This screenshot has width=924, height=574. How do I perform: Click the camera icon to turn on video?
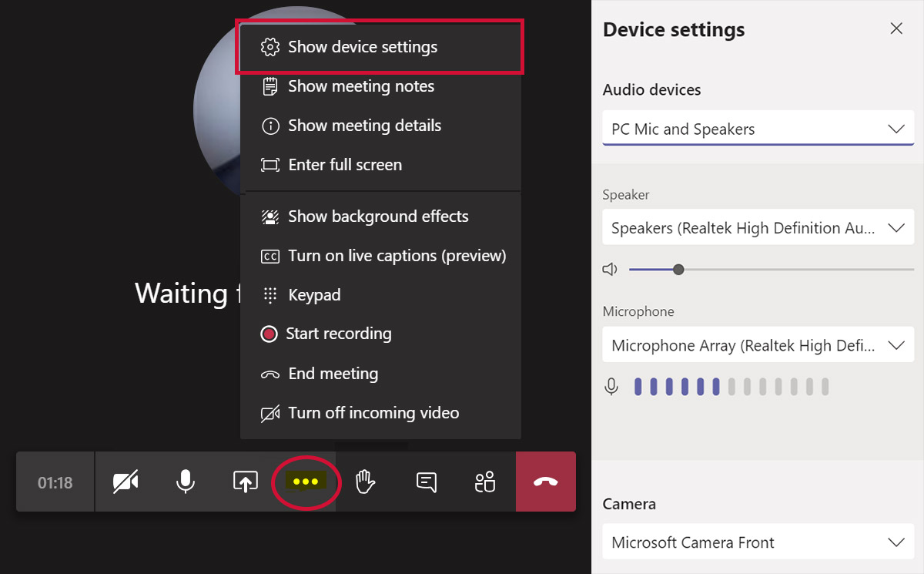(126, 482)
